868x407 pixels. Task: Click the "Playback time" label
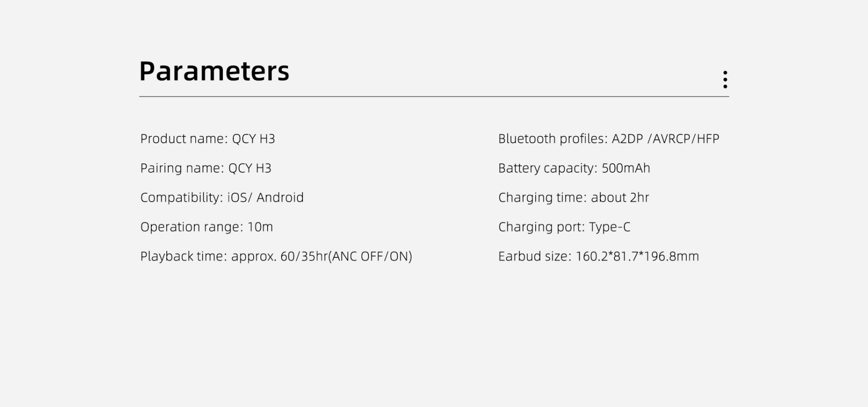[183, 256]
